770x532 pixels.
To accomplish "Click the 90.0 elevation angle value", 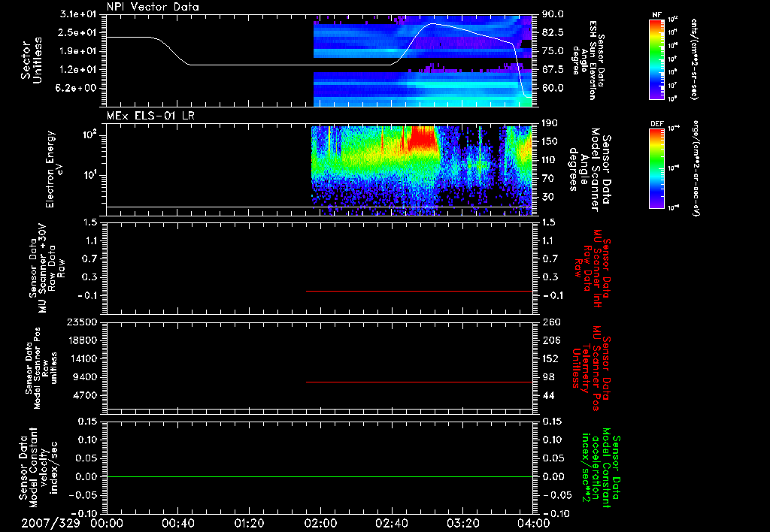I will 553,14.
